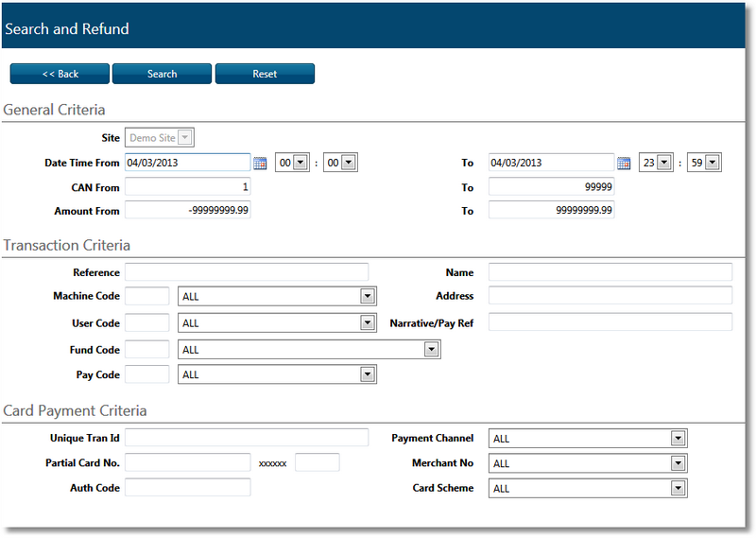Image resolution: width=756 pixels, height=538 pixels.
Task: Click the Search button
Action: [162, 74]
